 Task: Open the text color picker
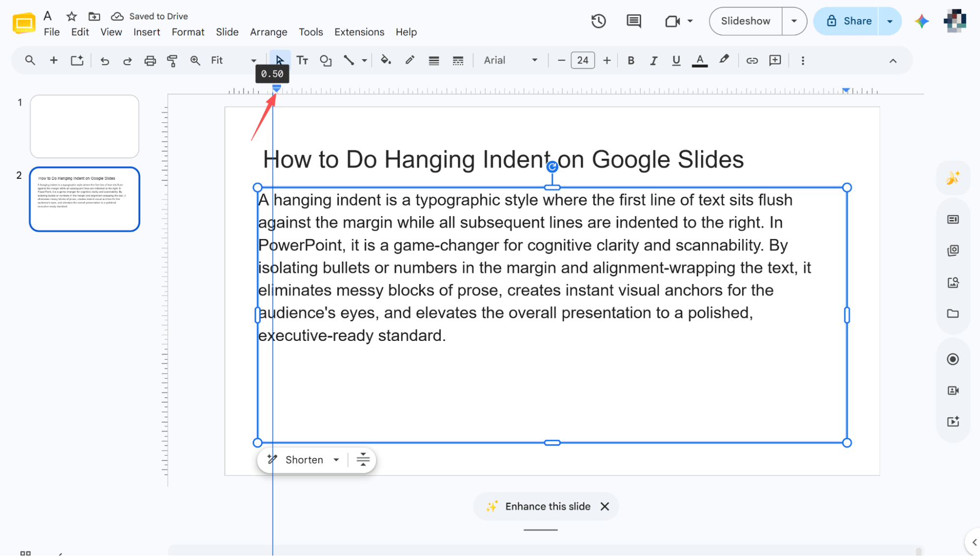click(700, 61)
